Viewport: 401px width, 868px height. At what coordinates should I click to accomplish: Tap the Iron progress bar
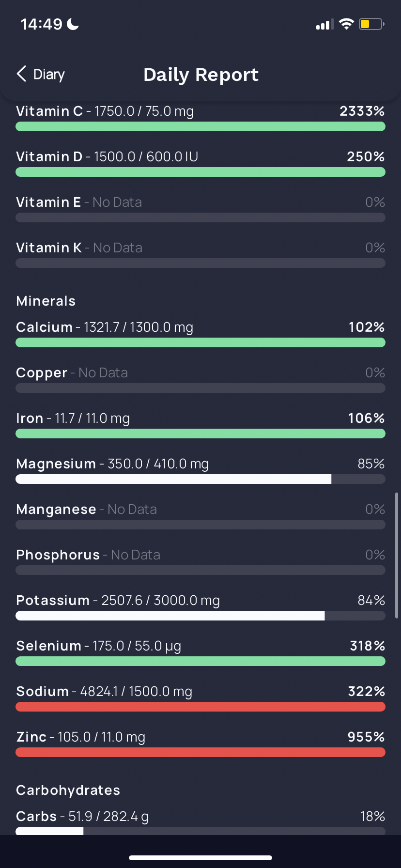[x=200, y=434]
